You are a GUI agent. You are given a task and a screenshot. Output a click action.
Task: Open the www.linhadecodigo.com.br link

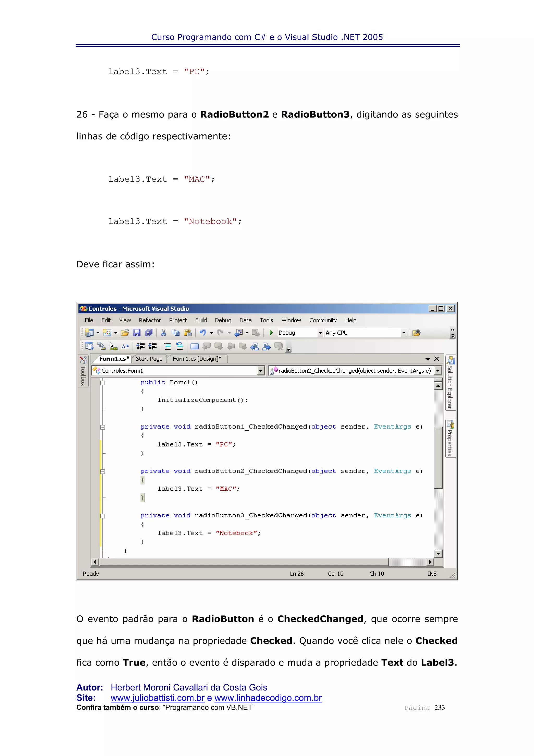point(268,698)
